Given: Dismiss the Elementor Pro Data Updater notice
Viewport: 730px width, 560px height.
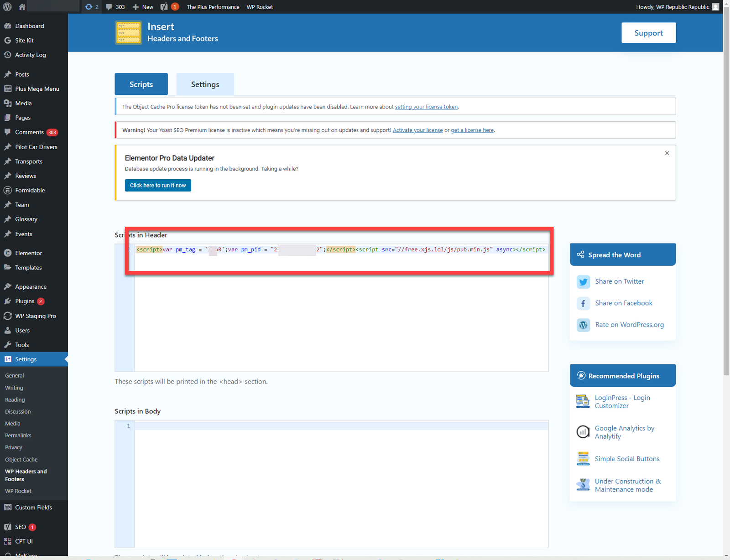Looking at the screenshot, I should pyautogui.click(x=667, y=153).
